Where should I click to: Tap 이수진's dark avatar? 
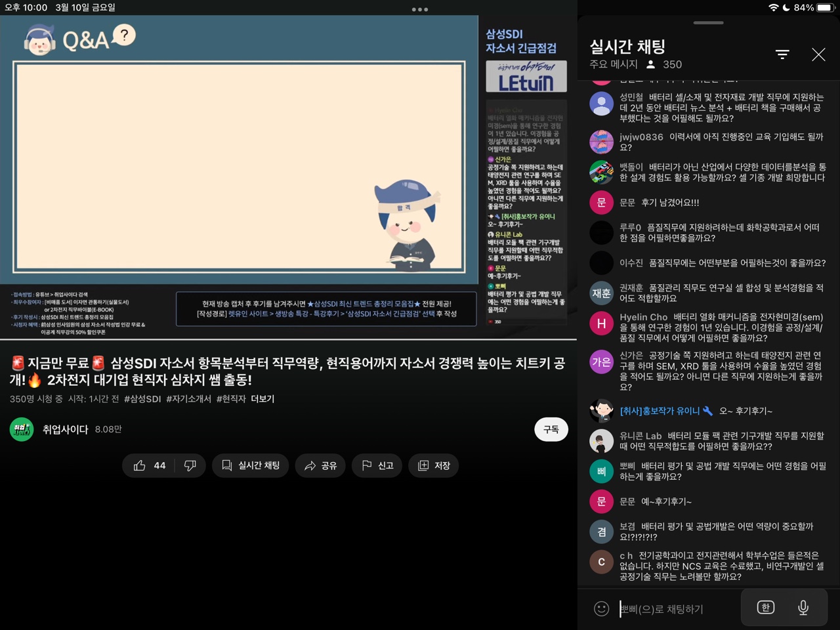click(x=601, y=262)
